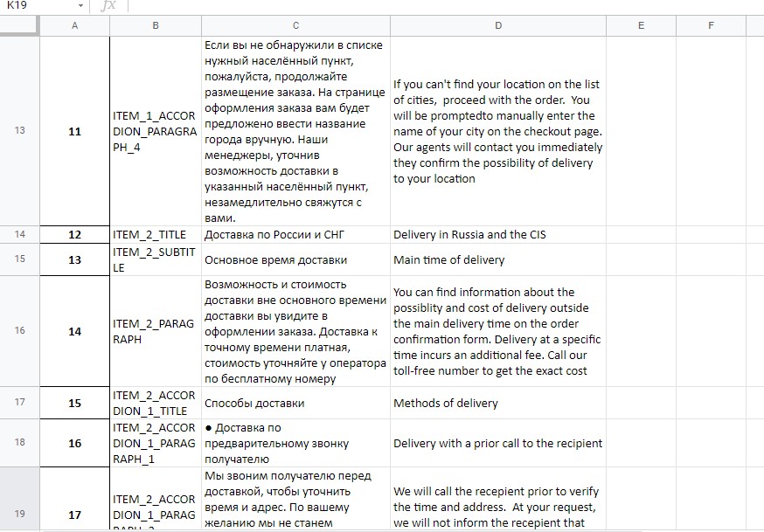Image resolution: width=764 pixels, height=532 pixels.
Task: Select row 13 header
Action: tap(19, 131)
